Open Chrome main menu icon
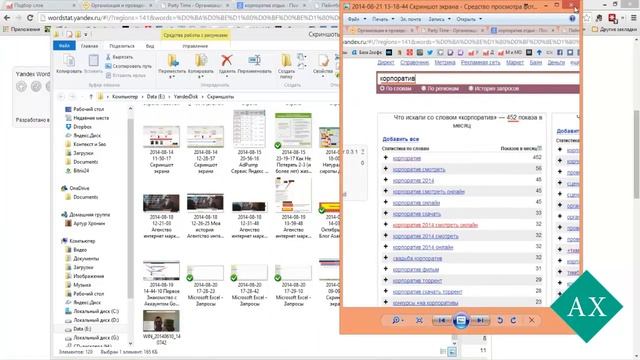The image size is (640, 360). (633, 18)
